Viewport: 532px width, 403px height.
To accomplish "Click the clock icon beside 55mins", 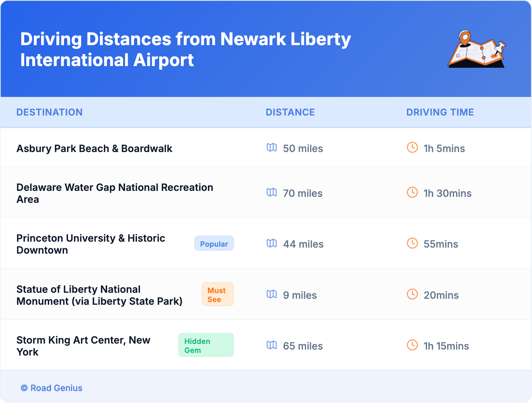I will (x=412, y=243).
